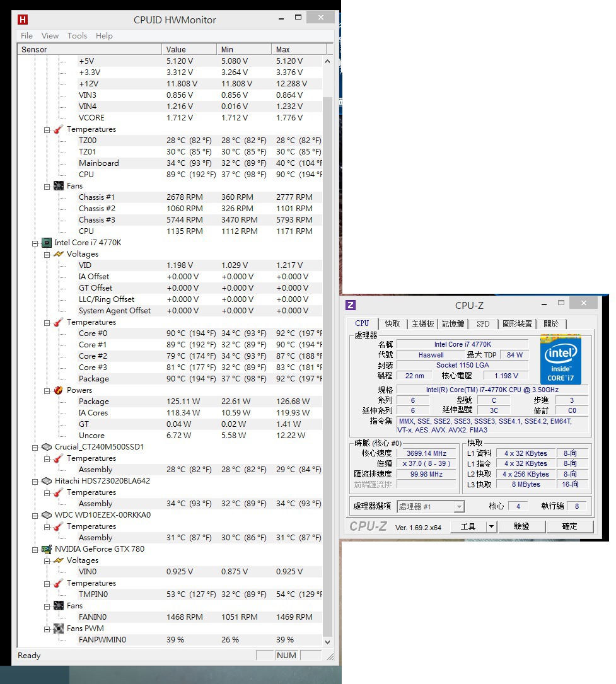The height and width of the screenshot is (684, 616).
Task: Open the View menu in HWMonitor
Action: click(x=50, y=36)
